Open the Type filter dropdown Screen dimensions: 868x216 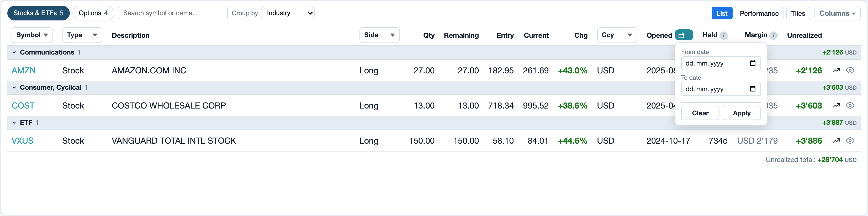(82, 35)
